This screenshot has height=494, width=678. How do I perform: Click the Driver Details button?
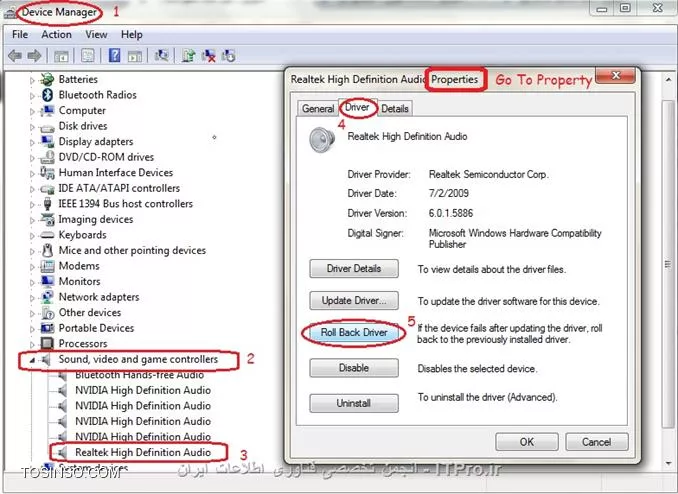tap(354, 269)
